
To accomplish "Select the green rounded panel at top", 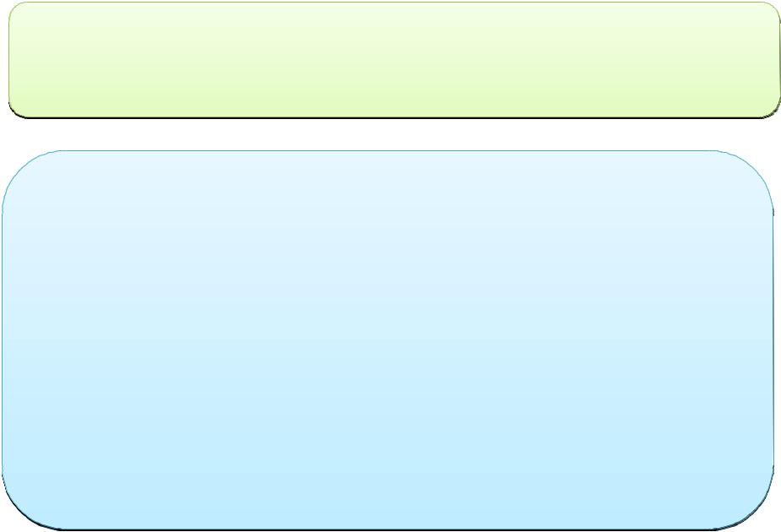I will pos(394,60).
